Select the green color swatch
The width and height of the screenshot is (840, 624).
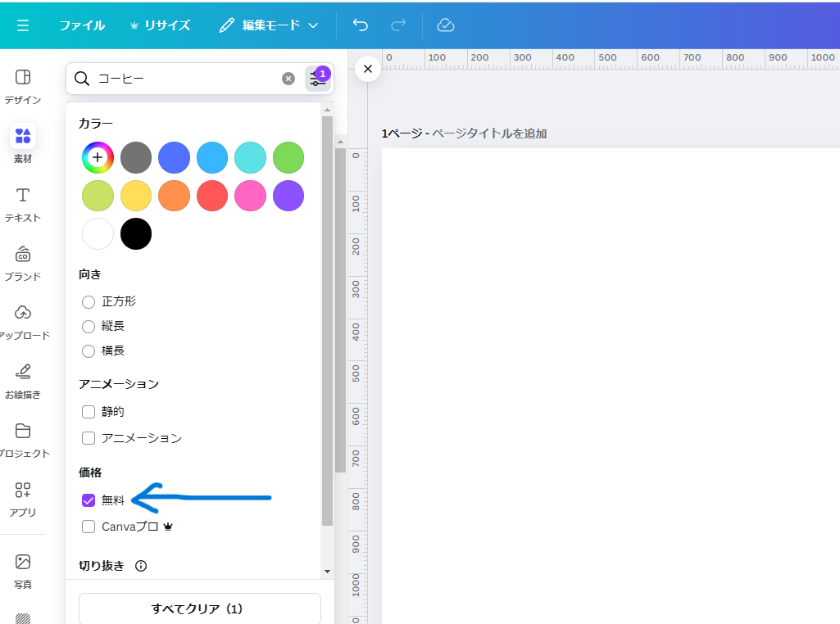coord(288,157)
